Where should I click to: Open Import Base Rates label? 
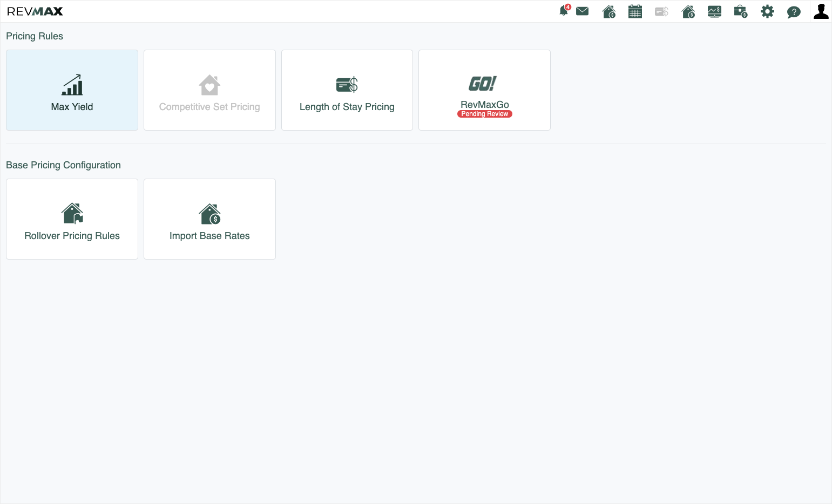[x=209, y=236]
